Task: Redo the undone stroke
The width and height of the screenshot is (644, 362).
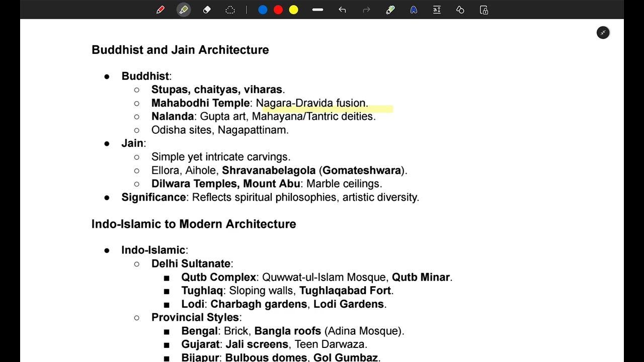Action: pos(366,10)
